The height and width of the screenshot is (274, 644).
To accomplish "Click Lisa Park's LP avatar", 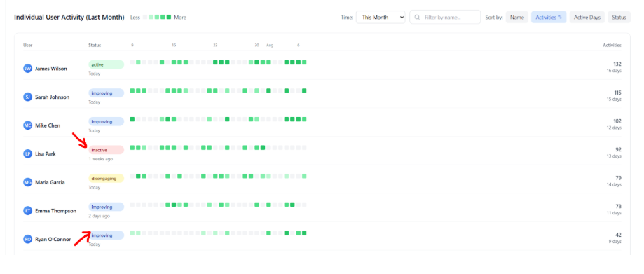I will point(27,153).
